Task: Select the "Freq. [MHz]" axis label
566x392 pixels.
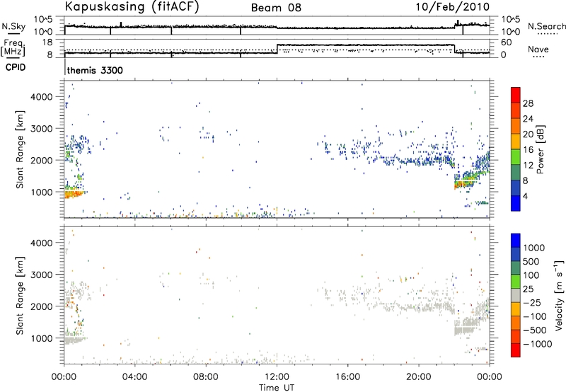Action: pos(13,48)
